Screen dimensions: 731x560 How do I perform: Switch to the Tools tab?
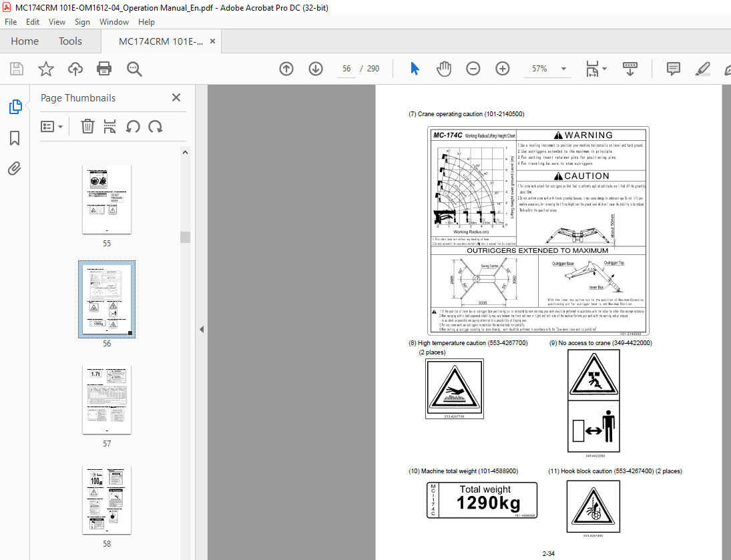70,41
